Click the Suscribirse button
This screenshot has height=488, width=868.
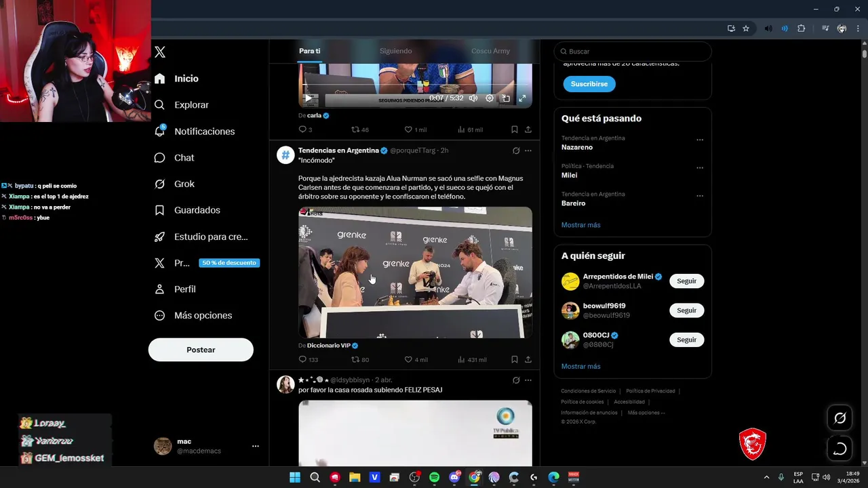[x=589, y=84]
